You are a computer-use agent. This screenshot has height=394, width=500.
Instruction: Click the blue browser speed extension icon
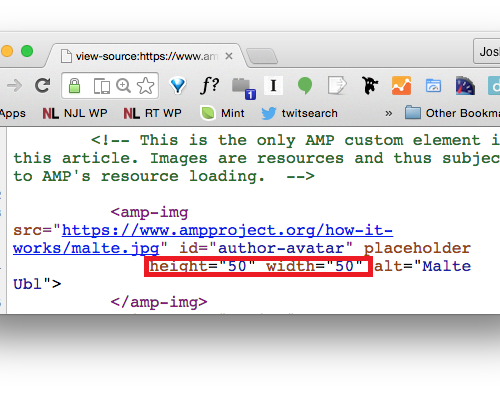[433, 86]
